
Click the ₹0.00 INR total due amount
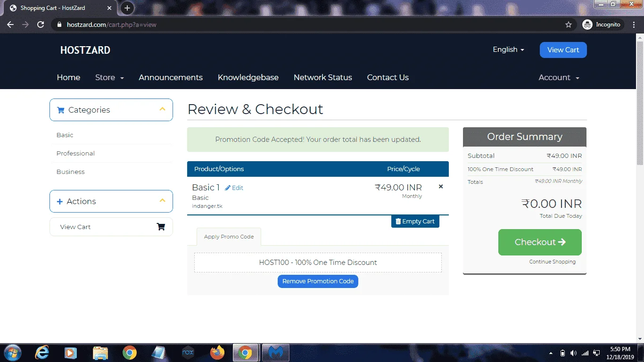552,204
